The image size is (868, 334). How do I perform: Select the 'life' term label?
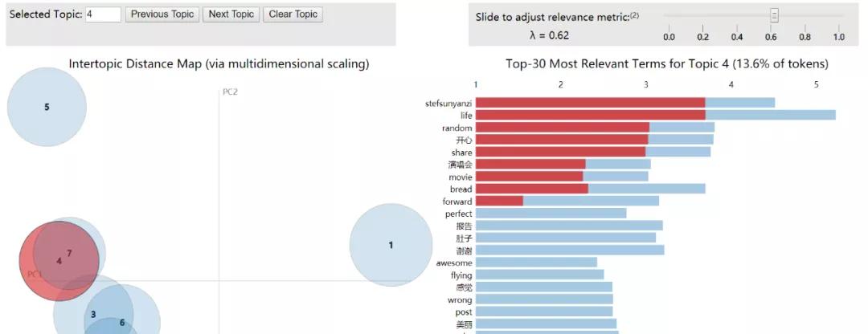point(464,115)
